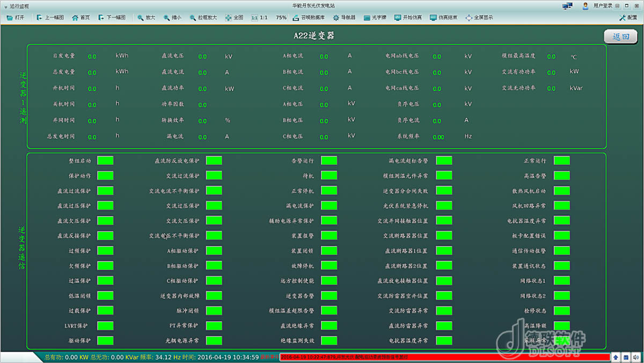644x363 pixels.
Task: Select the 拉框放大 box zoom tool
Action: tap(203, 17)
